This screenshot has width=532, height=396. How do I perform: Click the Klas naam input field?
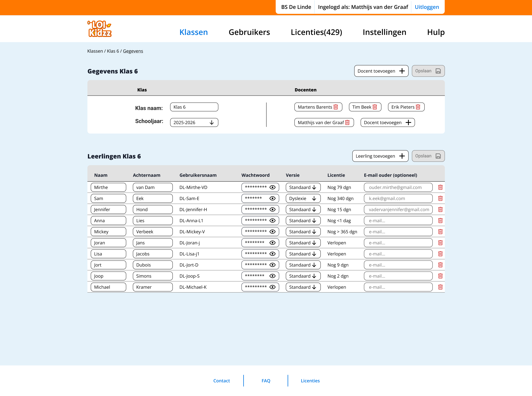coord(194,107)
